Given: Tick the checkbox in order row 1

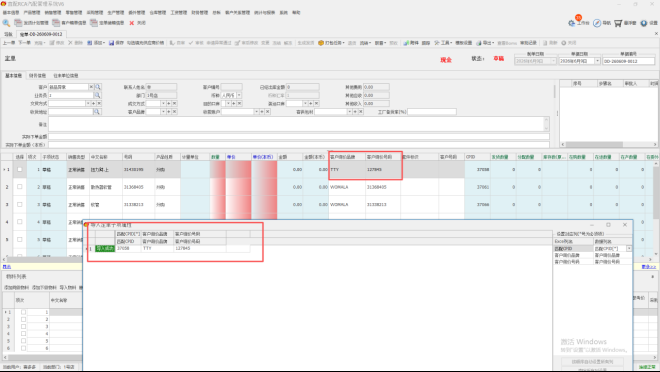Looking at the screenshot, I should pyautogui.click(x=19, y=169).
